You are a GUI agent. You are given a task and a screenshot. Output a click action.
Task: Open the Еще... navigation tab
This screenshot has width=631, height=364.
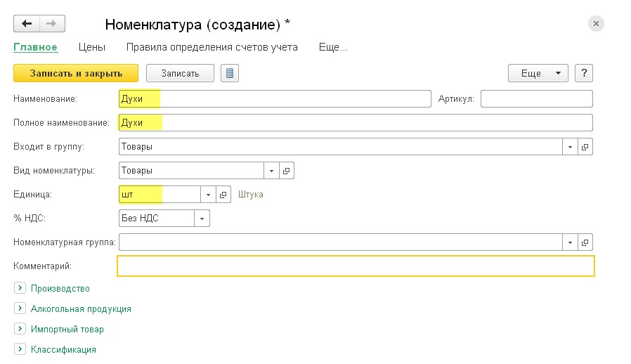pos(333,47)
